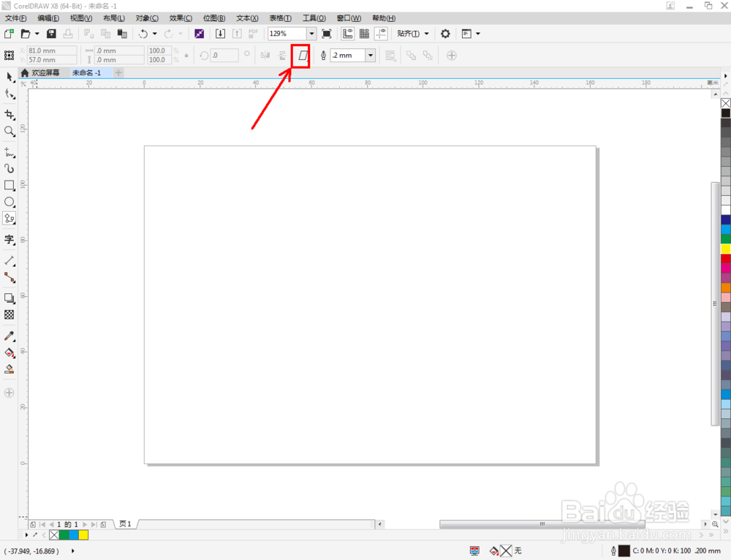Click the New document icon

[9, 34]
